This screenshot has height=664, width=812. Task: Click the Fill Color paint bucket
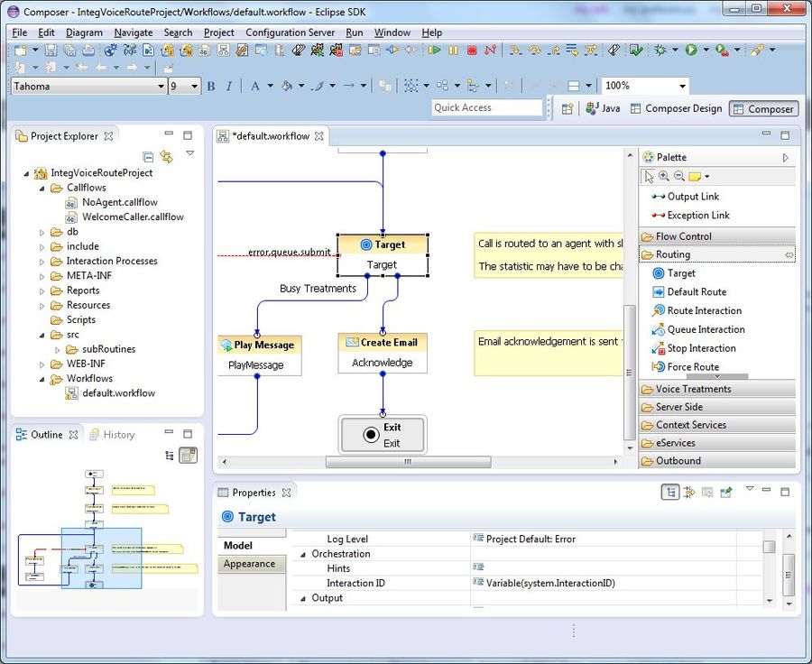[x=286, y=86]
